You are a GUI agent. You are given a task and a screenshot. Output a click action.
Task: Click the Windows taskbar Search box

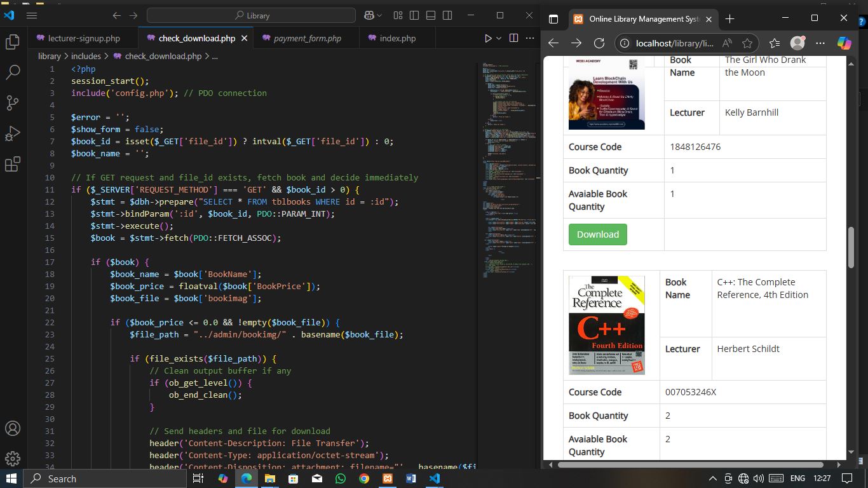click(106, 478)
